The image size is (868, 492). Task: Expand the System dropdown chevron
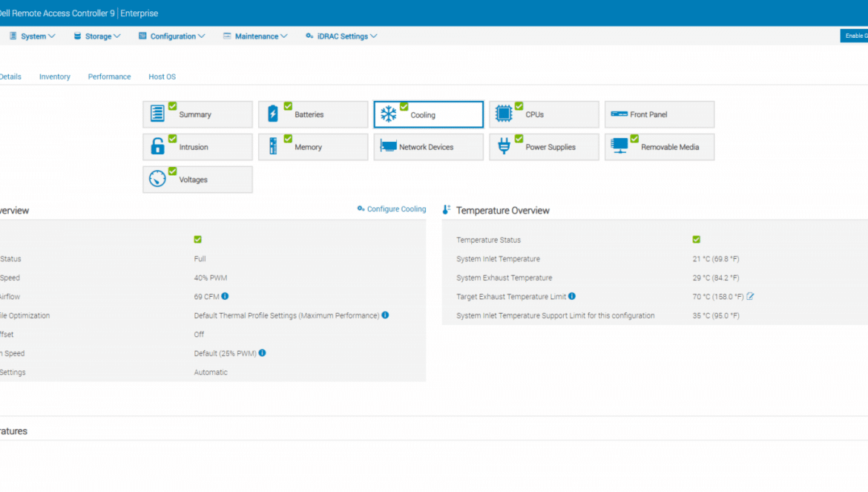(x=51, y=36)
